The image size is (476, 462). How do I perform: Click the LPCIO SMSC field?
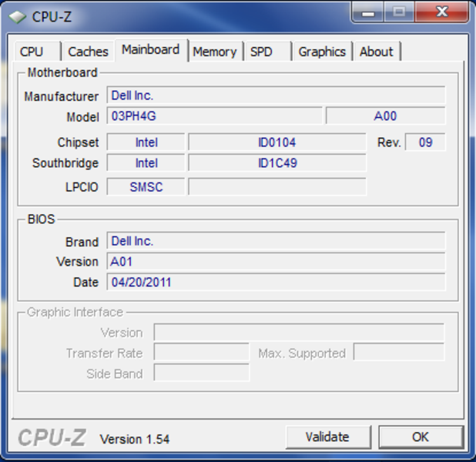146,186
